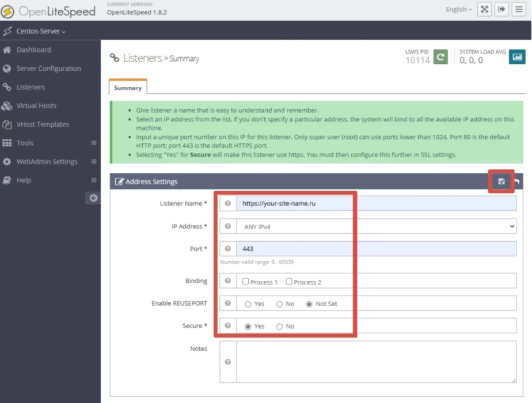Click the WebAdmin Settings gear icon
Screen dimensions: 532x403
7,161
